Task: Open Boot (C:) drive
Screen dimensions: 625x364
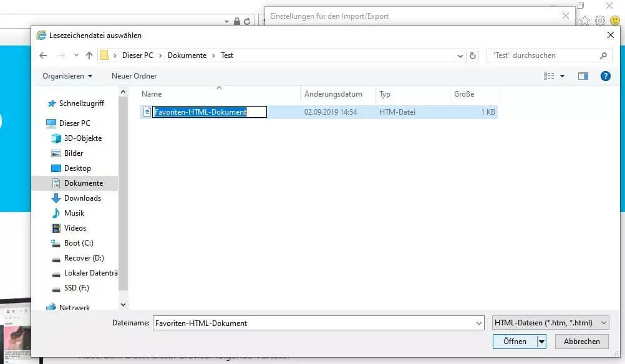Action: pos(79,243)
